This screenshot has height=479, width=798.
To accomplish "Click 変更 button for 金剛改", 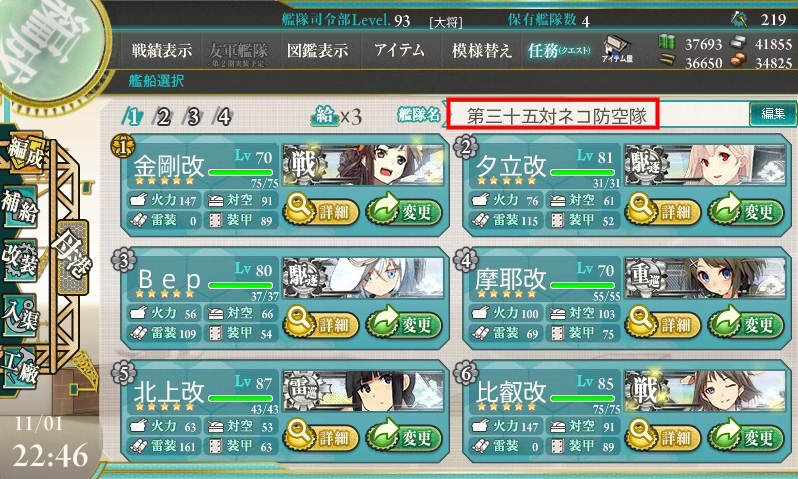I will pyautogui.click(x=404, y=210).
